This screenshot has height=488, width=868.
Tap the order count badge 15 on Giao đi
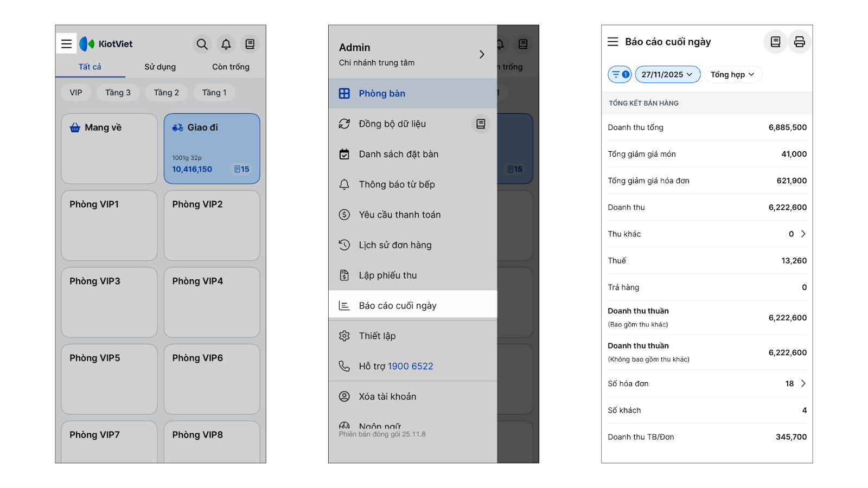[x=242, y=169]
